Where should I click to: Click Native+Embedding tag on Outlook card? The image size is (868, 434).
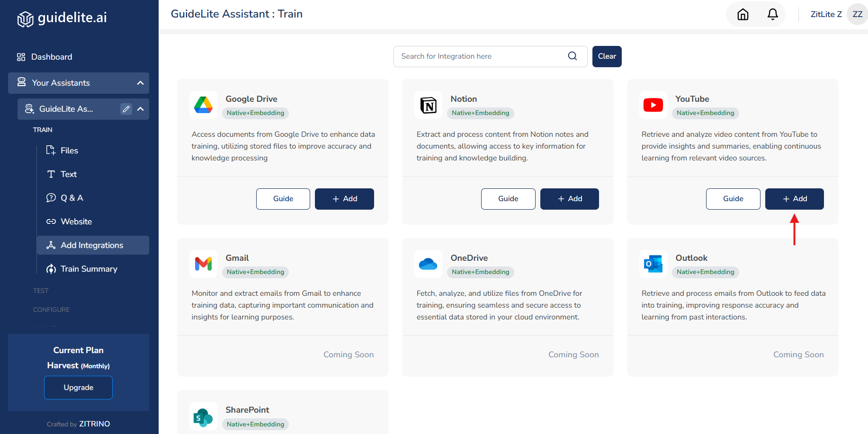click(x=705, y=272)
